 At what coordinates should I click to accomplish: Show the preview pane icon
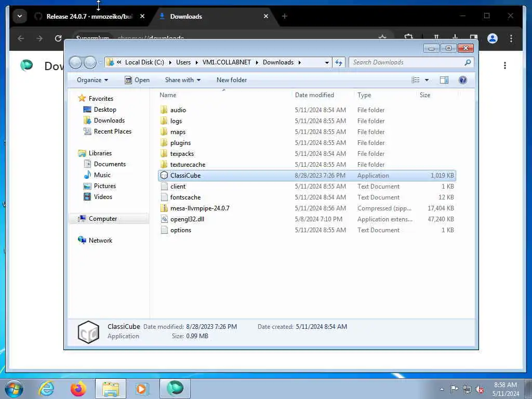(444, 80)
